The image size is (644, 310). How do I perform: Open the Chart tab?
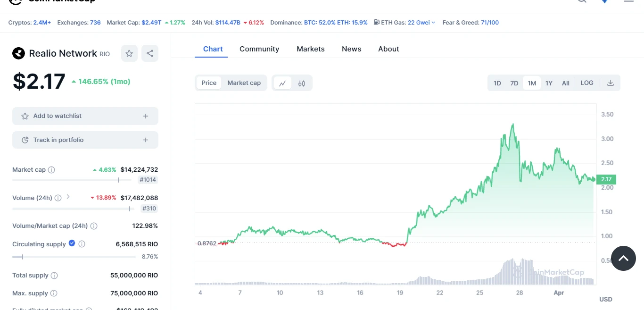tap(213, 49)
